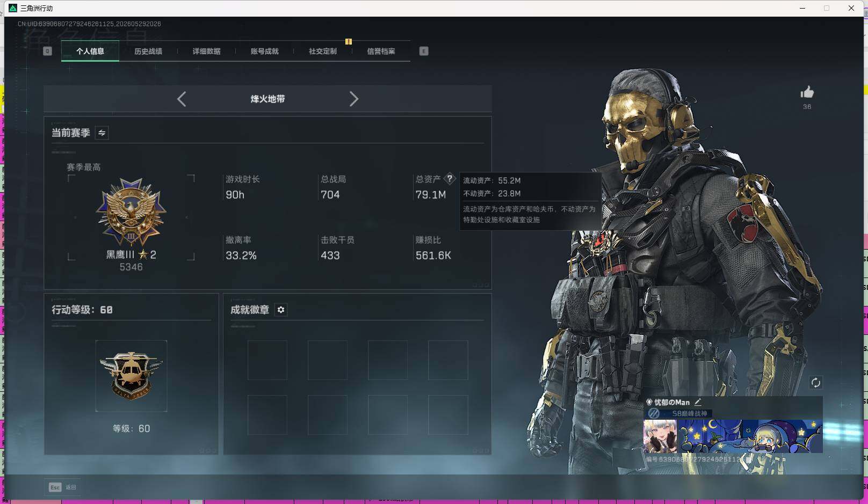Click the 等级: 60 label

click(x=131, y=428)
